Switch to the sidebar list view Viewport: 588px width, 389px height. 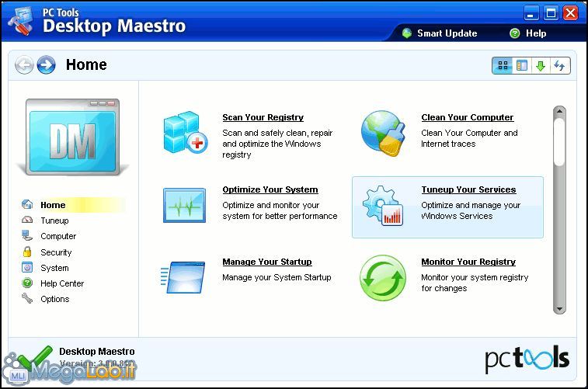point(522,66)
